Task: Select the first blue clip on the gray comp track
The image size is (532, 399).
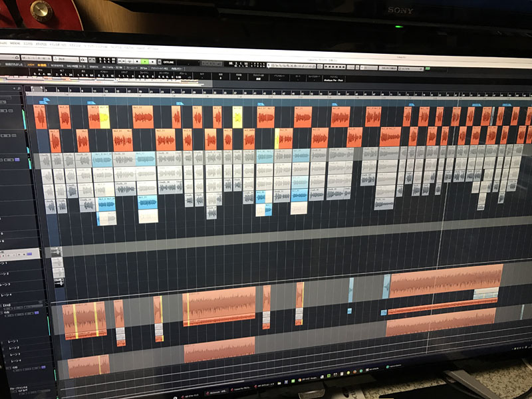Action: [102, 160]
